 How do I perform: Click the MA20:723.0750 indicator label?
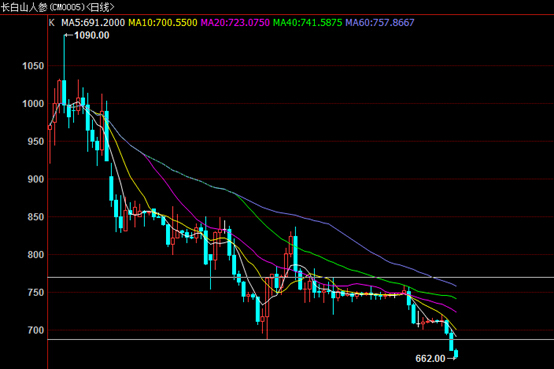tap(235, 23)
